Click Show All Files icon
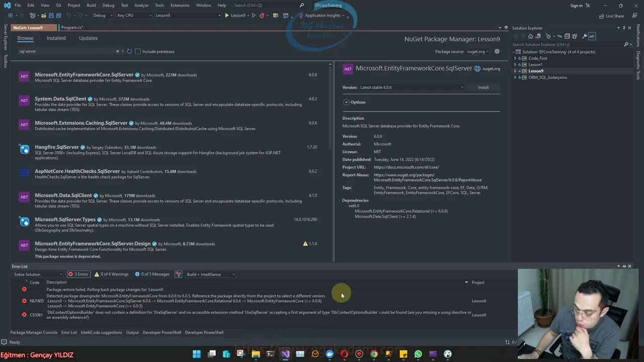This screenshot has width=644, height=362. pos(575,36)
